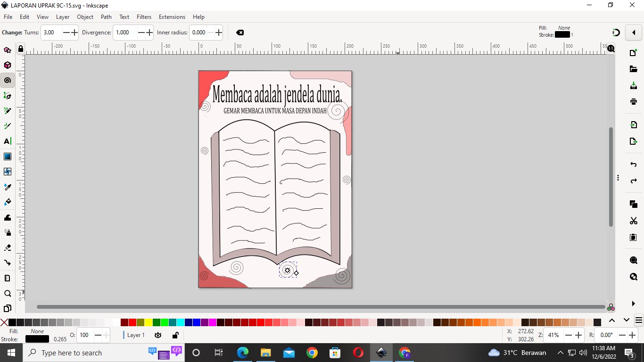Viewport: 644px width, 362px height.
Task: Zoom to fit selection
Action: [634, 260]
